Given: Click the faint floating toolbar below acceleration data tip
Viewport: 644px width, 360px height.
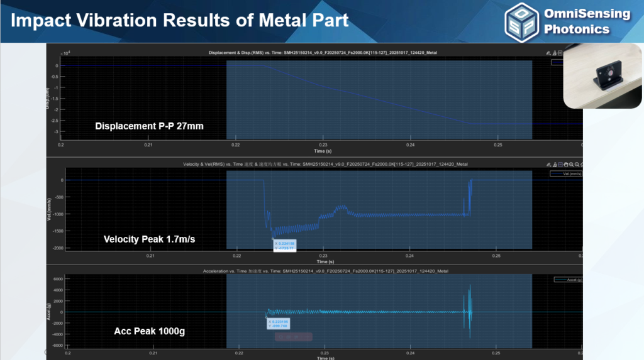Looking at the screenshot, I should pos(293,337).
